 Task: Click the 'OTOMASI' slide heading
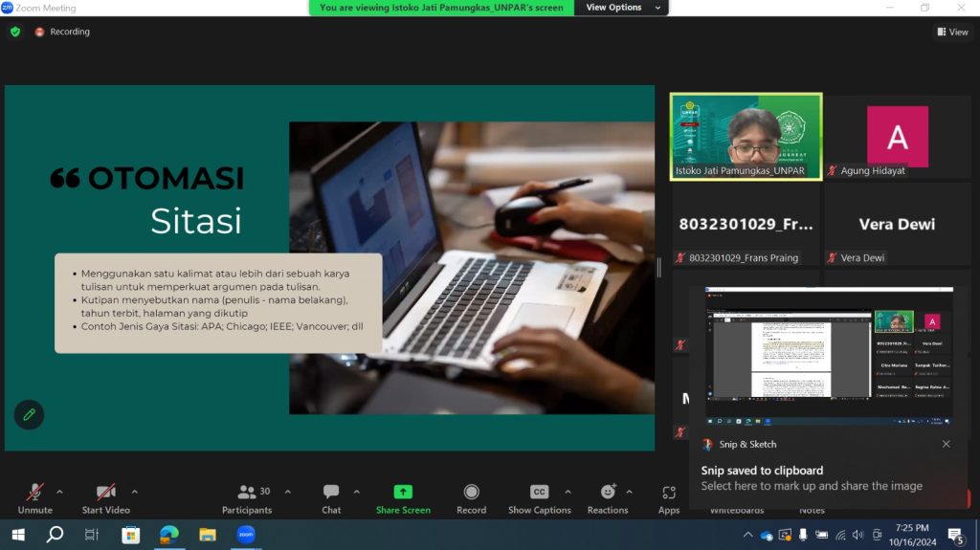166,178
